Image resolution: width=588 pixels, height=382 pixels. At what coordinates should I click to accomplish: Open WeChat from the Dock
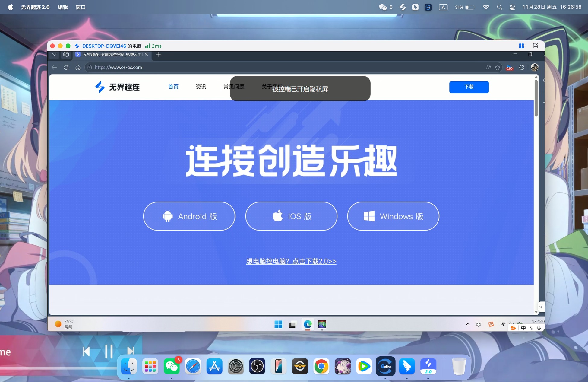click(172, 366)
